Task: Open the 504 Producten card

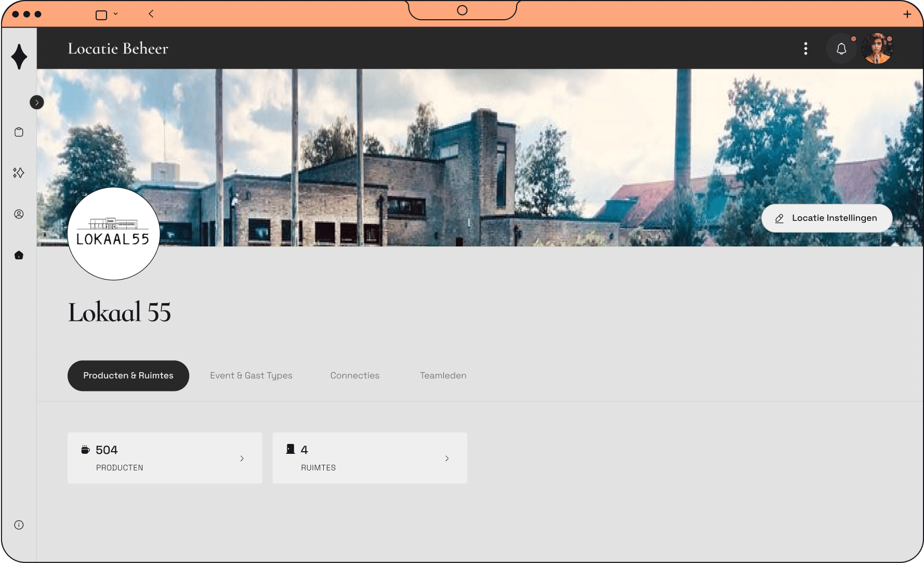Action: [x=165, y=458]
